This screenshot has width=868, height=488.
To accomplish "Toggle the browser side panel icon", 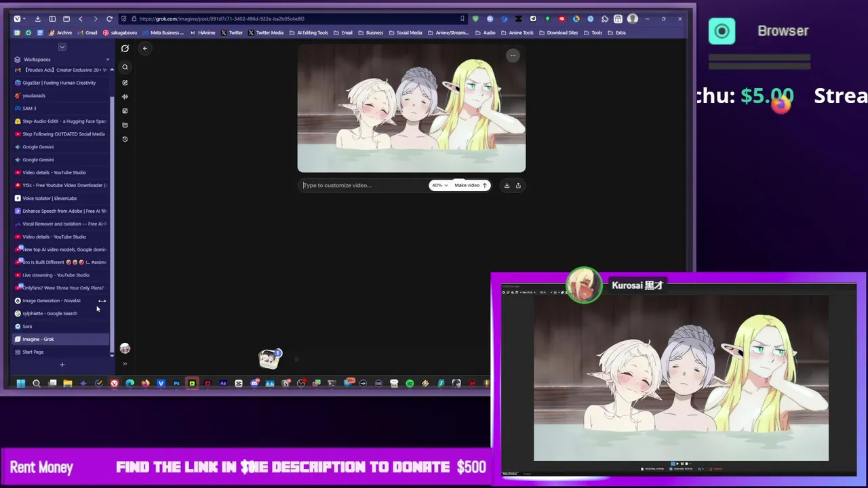I will coord(52,19).
